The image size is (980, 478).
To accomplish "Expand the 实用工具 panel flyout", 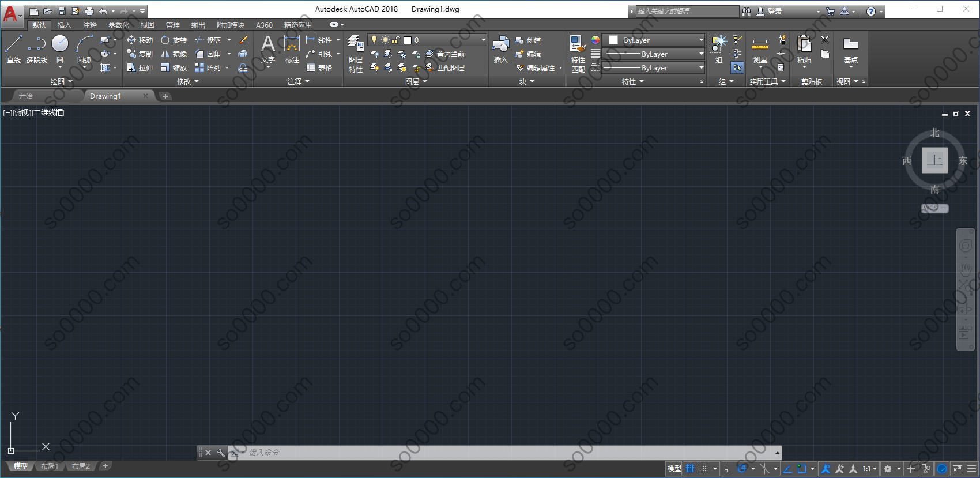I will pos(767,82).
